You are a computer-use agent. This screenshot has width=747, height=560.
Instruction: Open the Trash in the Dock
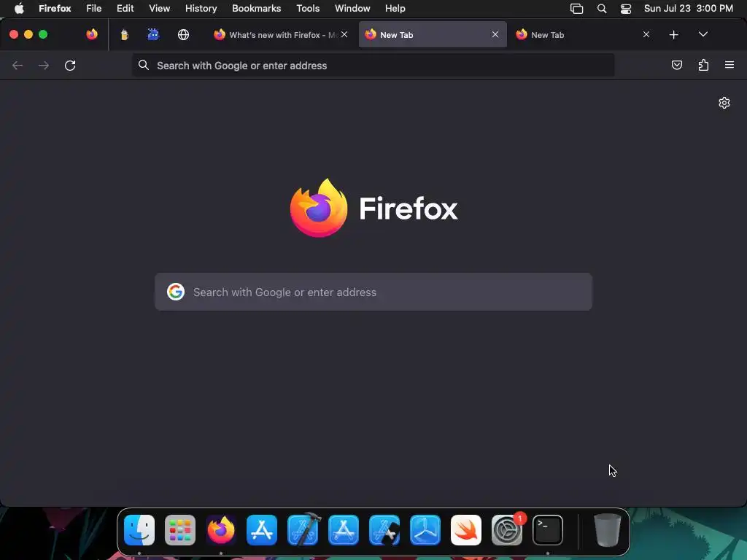pyautogui.click(x=608, y=530)
